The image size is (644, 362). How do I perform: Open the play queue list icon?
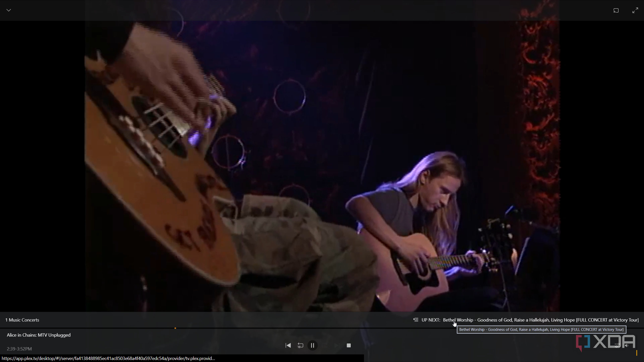416,320
